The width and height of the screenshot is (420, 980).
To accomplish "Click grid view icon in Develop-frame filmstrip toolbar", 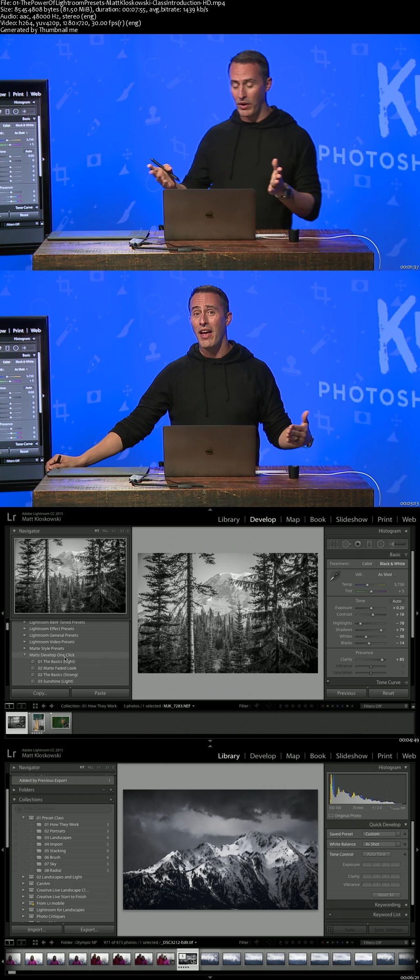I will [35, 706].
